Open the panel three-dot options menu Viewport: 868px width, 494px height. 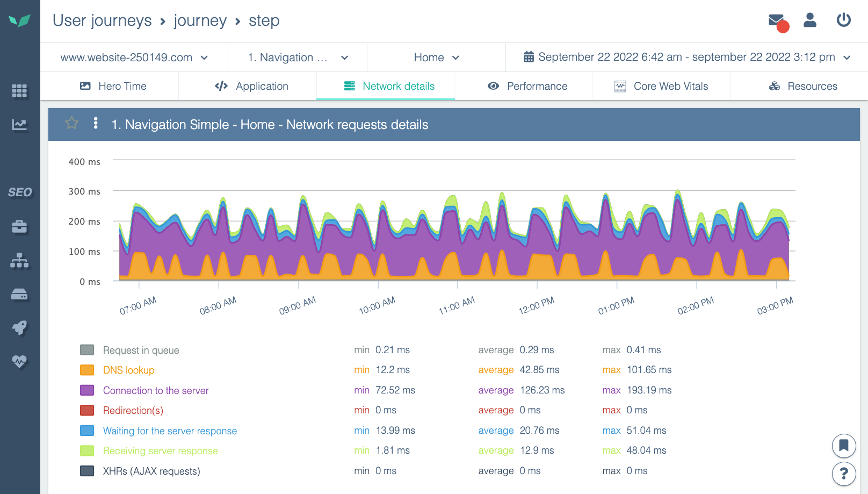96,124
